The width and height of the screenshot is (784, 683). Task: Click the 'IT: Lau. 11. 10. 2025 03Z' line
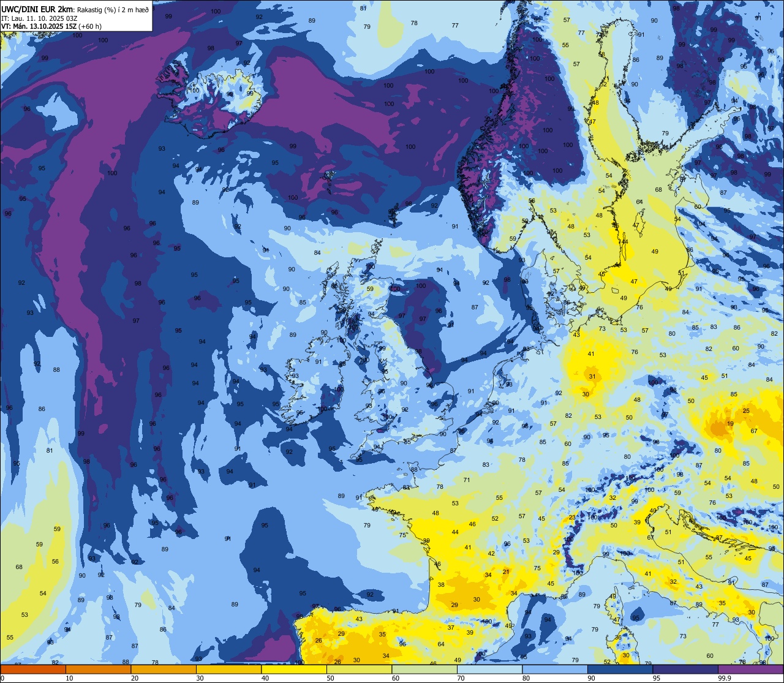[40, 18]
